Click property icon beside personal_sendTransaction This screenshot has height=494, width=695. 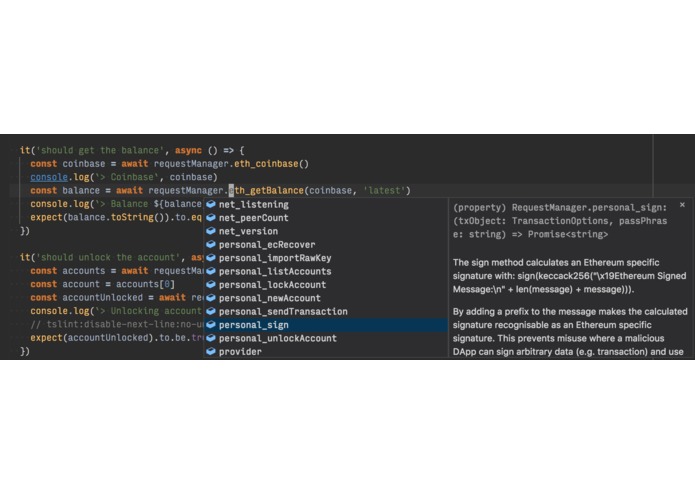211,311
